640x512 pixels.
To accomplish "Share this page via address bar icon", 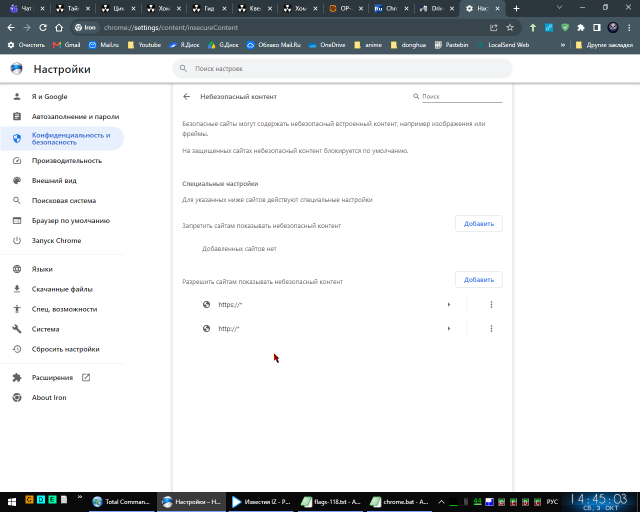I will pyautogui.click(x=493, y=27).
